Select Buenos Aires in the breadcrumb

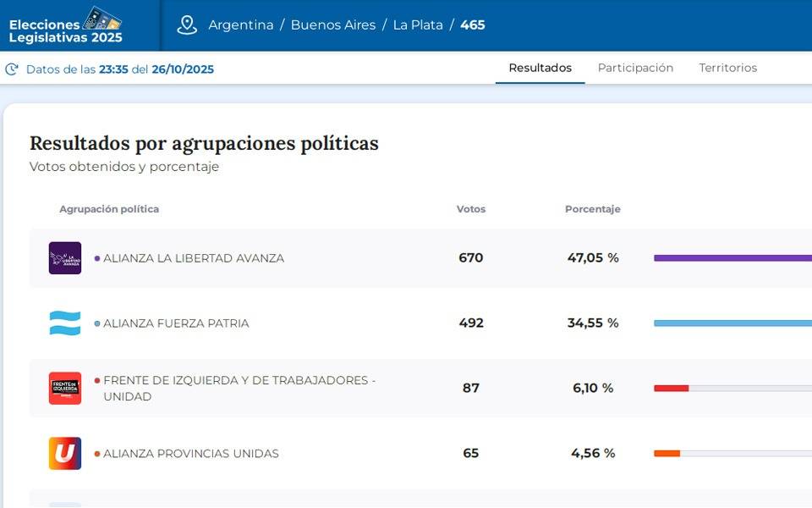coord(333,25)
